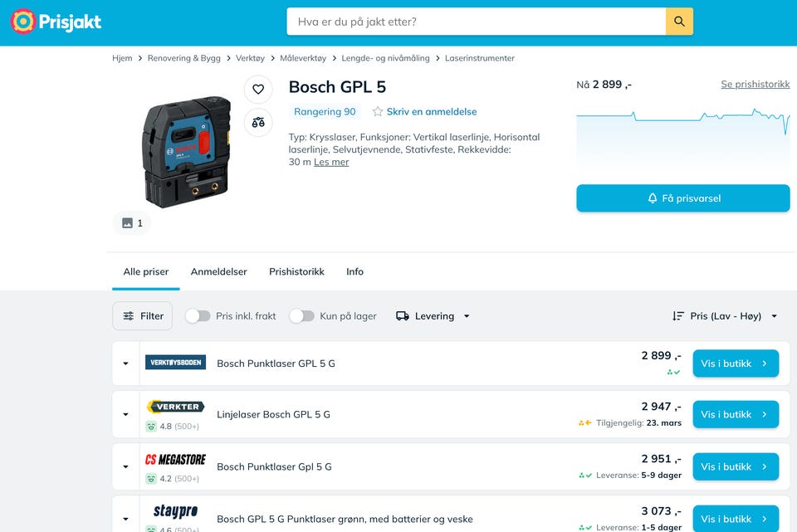Click Vis i butikk for CS Megastore
Viewport: 797px width, 532px height.
coord(736,466)
